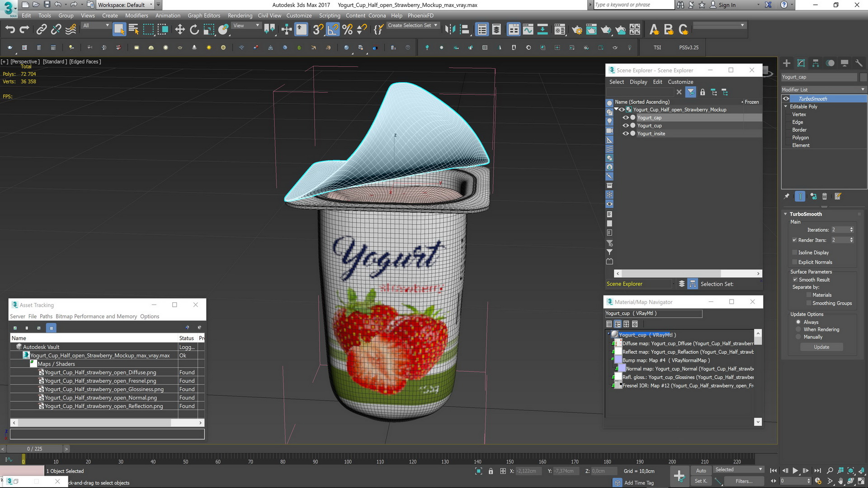This screenshot has width=868, height=488.
Task: Click Add Time Tag in status bar
Action: tap(639, 483)
